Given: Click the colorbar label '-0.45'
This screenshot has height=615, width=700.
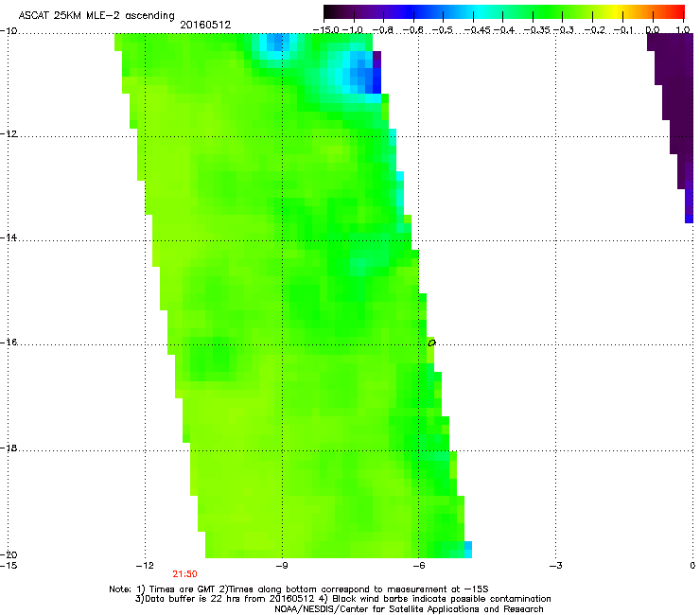Looking at the screenshot, I should click(x=477, y=30).
